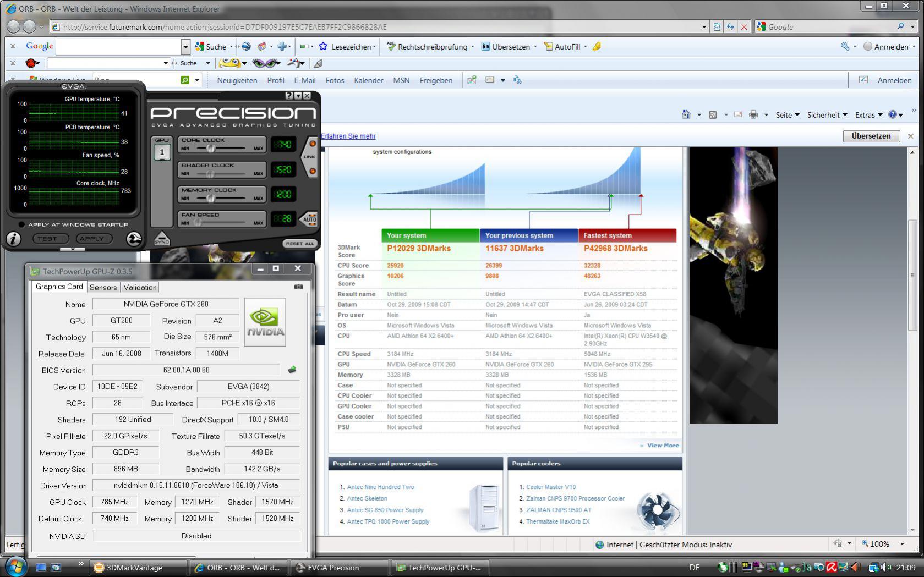Click the Google toolbar blue plus icon
The image size is (924, 577).
pos(282,46)
